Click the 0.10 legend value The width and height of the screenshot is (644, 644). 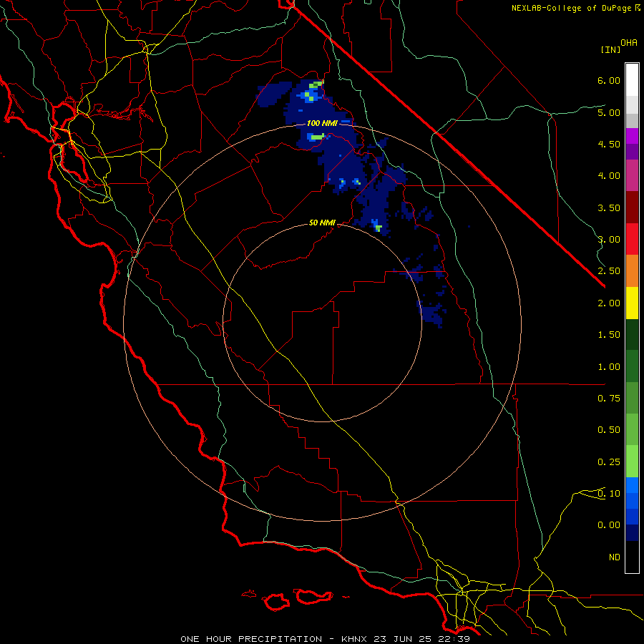click(609, 494)
